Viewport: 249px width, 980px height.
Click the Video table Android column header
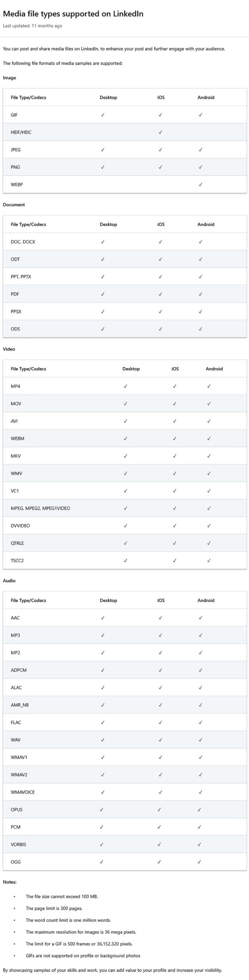(x=214, y=369)
